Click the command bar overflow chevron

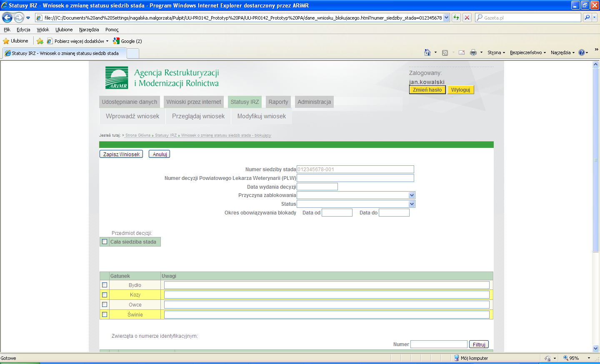[596, 50]
